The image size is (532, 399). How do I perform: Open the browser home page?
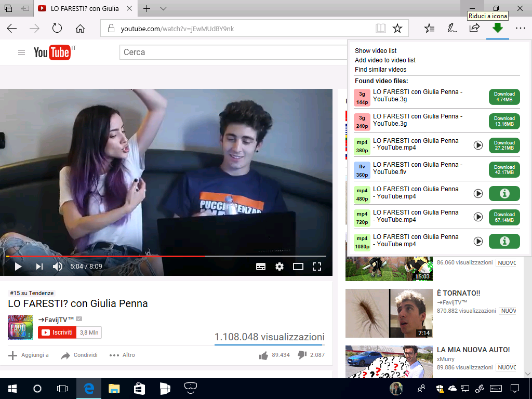point(80,29)
